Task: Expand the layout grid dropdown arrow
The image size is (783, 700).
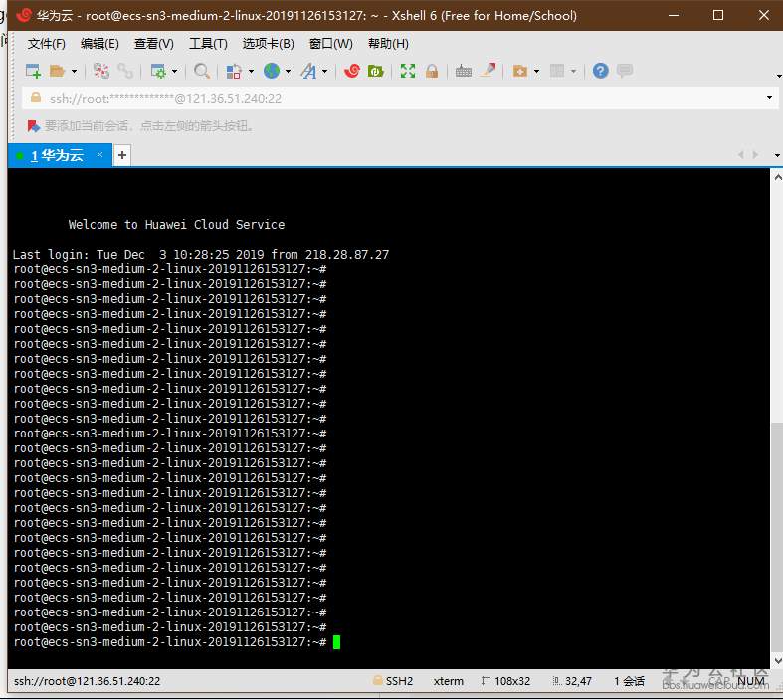Action: tap(574, 72)
